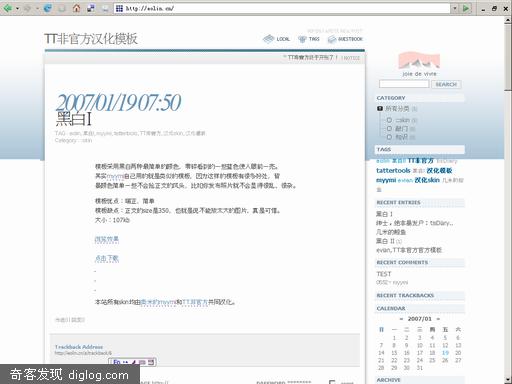Click the blue-white squares icon beside Home

[91, 8]
